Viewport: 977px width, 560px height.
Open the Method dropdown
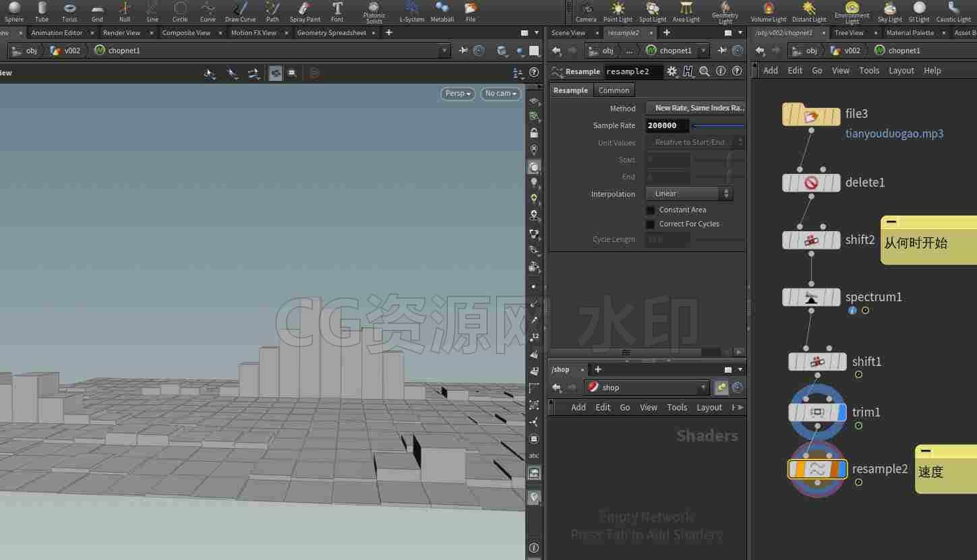point(695,108)
